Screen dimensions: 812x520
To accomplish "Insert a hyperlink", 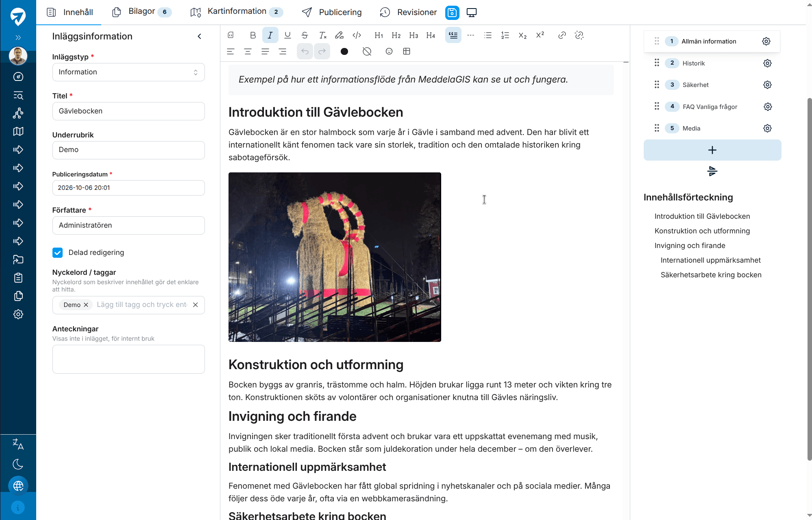I will click(562, 35).
